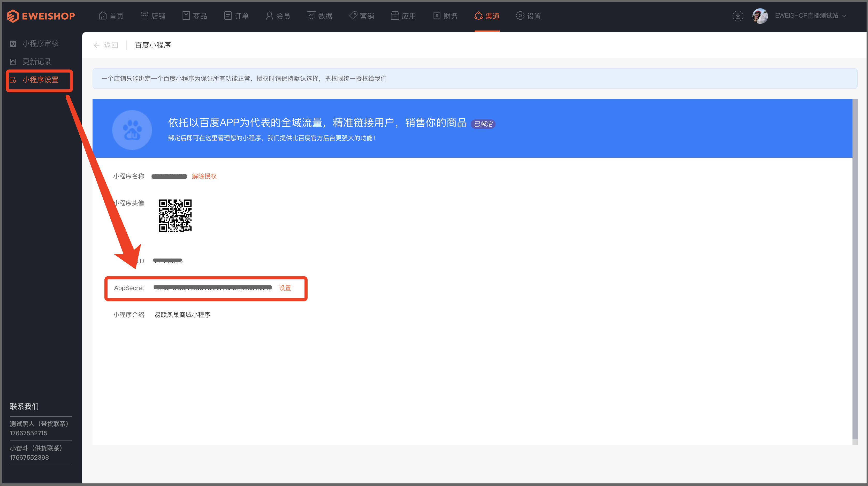Click the blue notice about binding one 百度小程序
This screenshot has height=486, width=868.
pyautogui.click(x=475, y=79)
